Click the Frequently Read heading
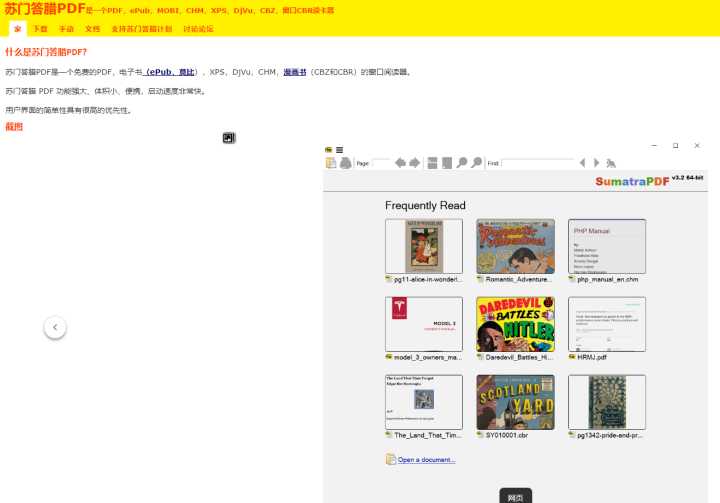The height and width of the screenshot is (503, 720). [x=425, y=205]
